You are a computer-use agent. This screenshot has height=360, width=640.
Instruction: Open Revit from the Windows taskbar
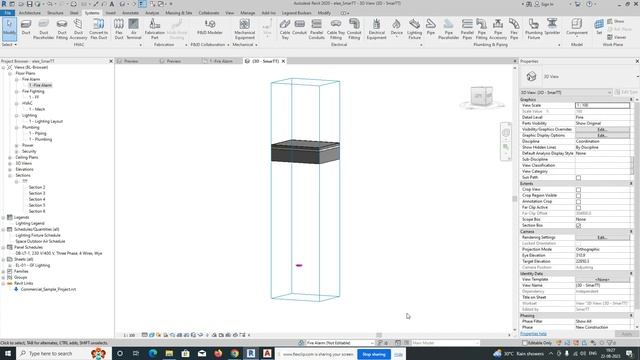tap(251, 353)
